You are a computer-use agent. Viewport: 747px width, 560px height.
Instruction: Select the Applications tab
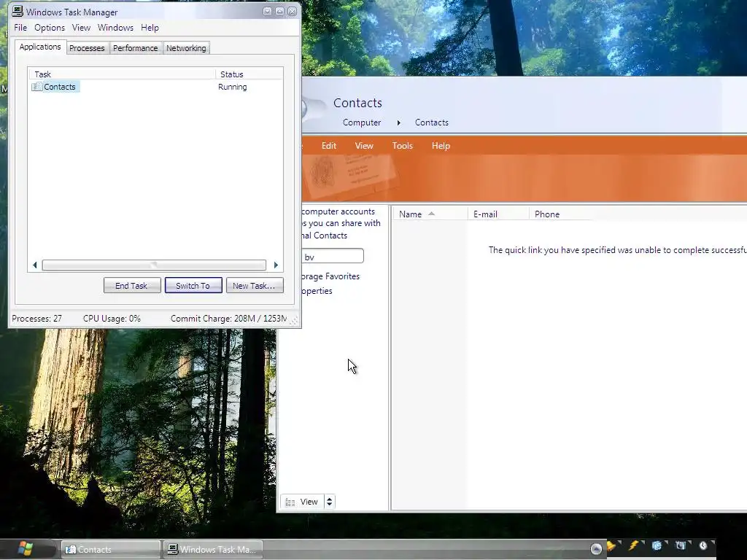(40, 47)
